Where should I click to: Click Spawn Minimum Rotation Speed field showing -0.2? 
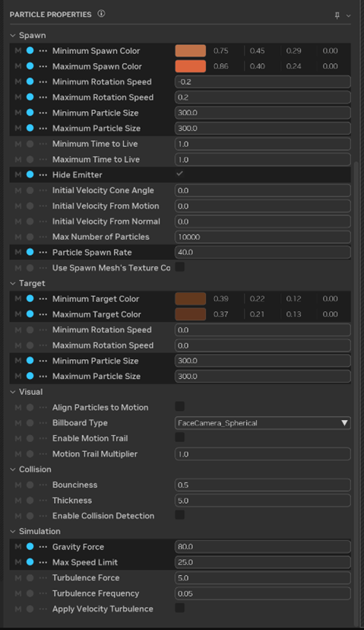click(x=263, y=81)
